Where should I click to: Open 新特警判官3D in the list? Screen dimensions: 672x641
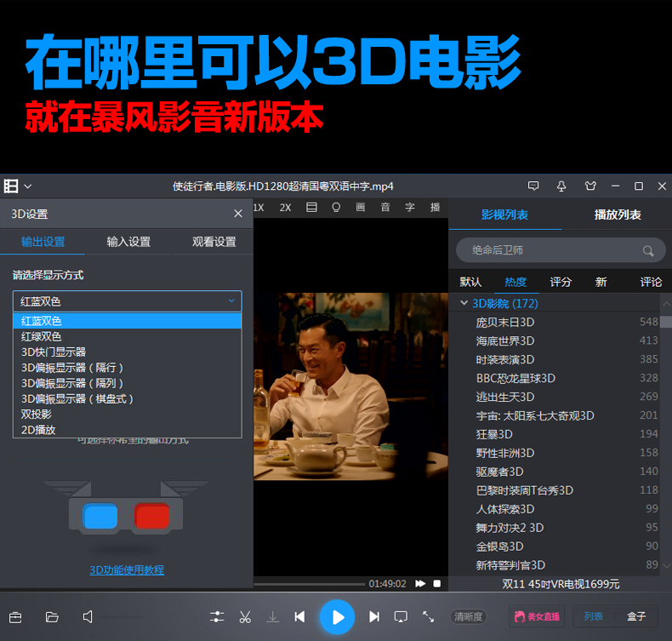(510, 565)
